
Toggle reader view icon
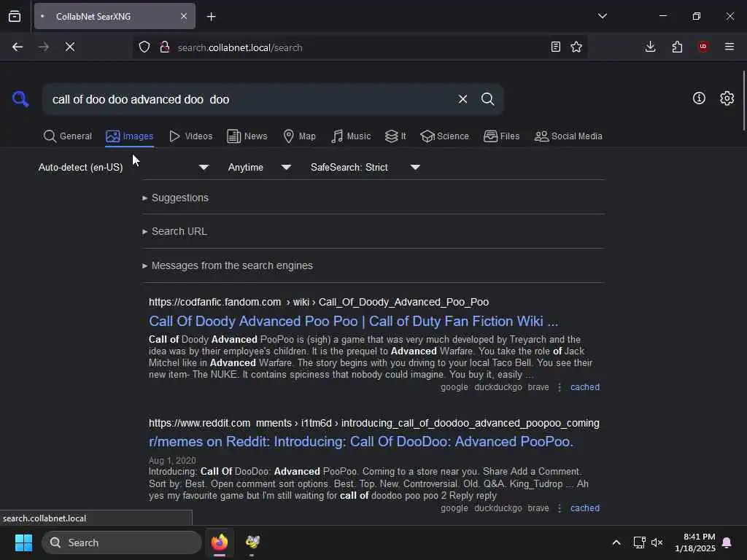(555, 47)
